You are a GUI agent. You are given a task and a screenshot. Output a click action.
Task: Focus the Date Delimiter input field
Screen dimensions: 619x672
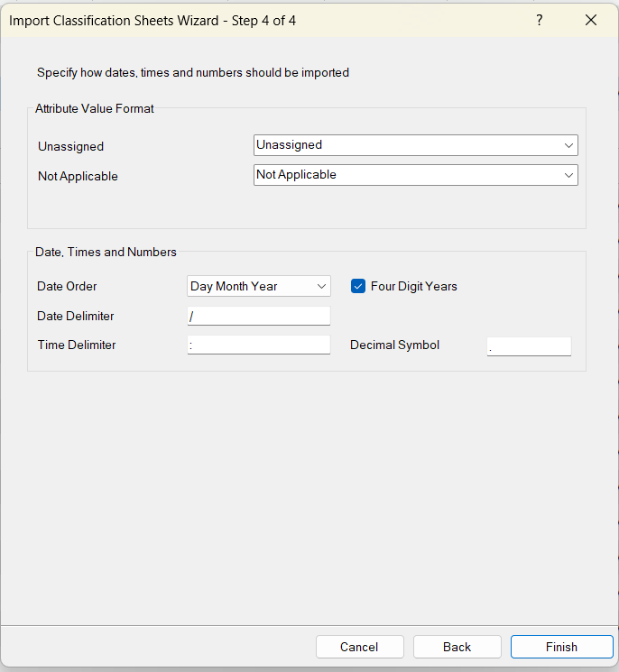tap(259, 316)
